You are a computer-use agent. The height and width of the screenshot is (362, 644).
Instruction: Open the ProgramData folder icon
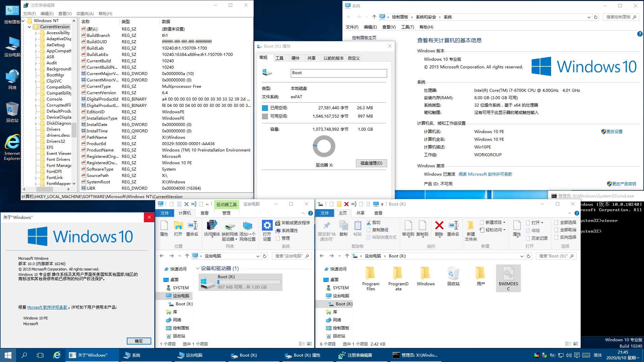(398, 279)
